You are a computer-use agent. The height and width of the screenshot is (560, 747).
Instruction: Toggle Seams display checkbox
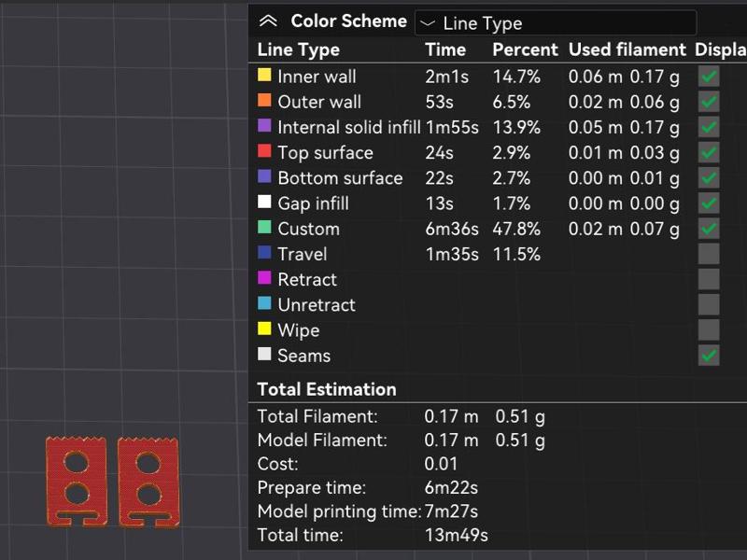709,356
